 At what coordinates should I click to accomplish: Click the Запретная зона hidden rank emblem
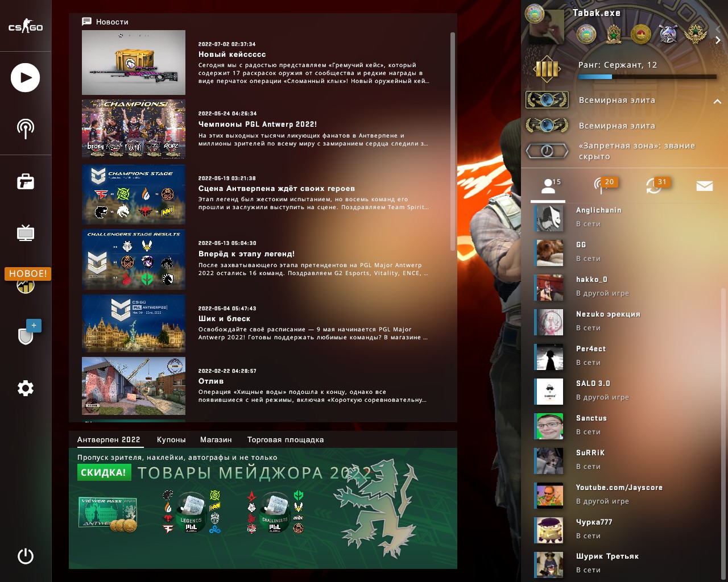(547, 151)
